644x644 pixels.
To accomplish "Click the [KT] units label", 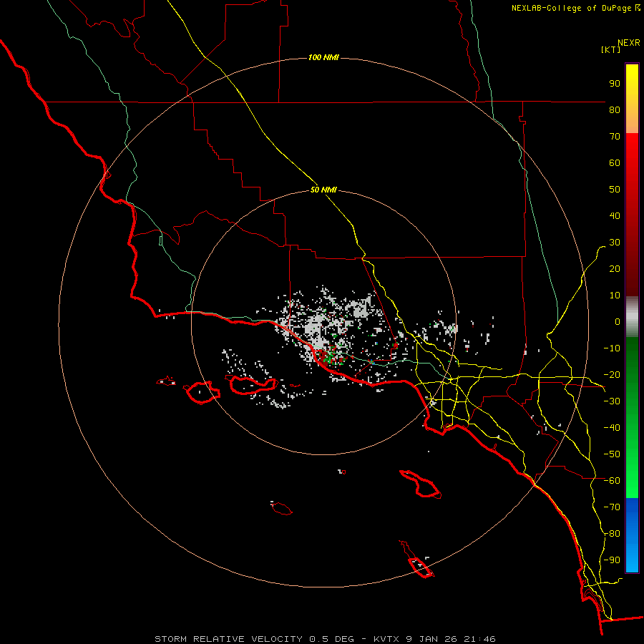I will click(x=611, y=49).
